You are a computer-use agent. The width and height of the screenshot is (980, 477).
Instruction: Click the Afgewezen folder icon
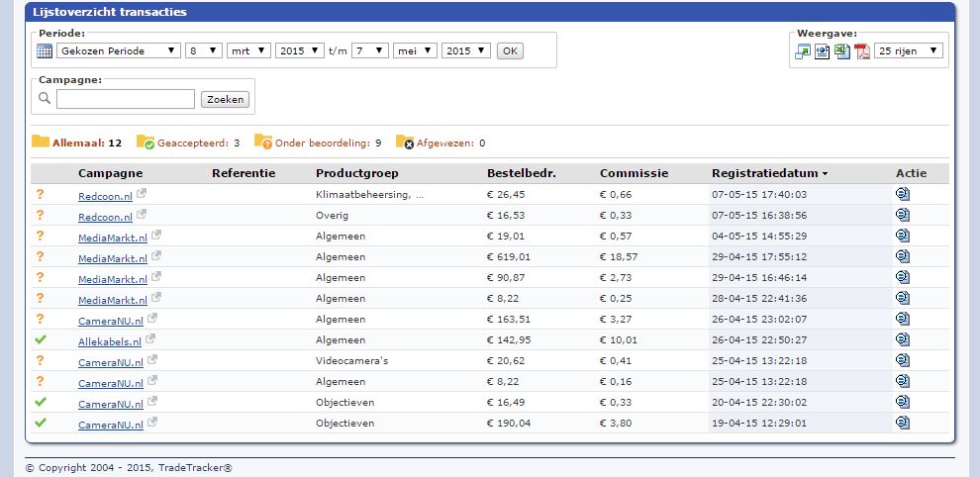coord(405,142)
